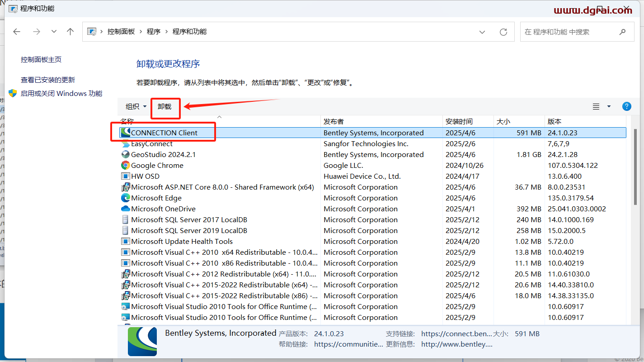Go up one level with up arrow
Viewport: 644px width, 362px height.
[x=70, y=32]
